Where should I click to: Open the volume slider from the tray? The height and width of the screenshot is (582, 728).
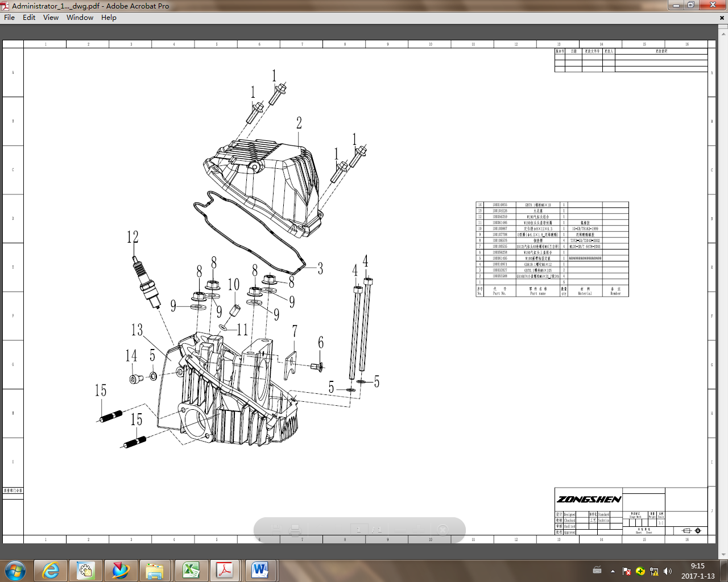(667, 571)
